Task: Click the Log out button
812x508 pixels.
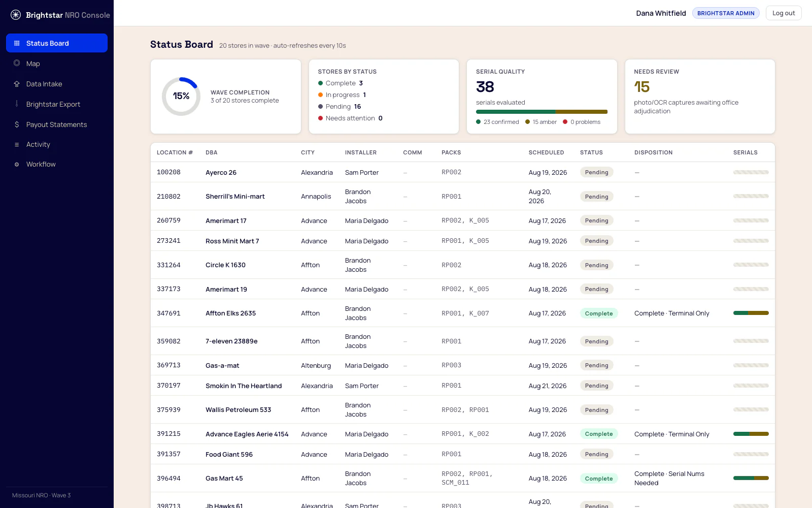Action: (x=784, y=13)
